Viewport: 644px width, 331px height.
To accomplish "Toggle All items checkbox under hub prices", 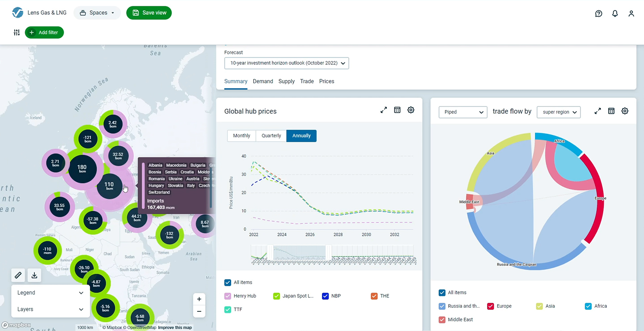I will tap(228, 282).
